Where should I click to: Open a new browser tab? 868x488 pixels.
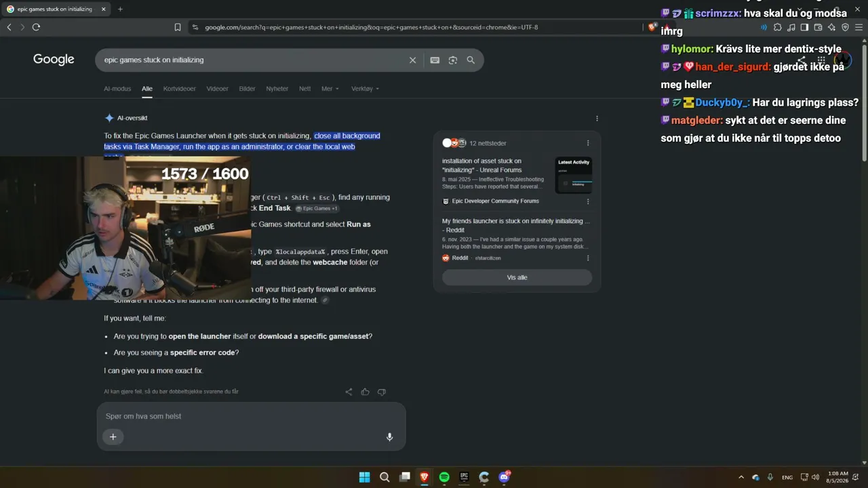click(x=120, y=9)
